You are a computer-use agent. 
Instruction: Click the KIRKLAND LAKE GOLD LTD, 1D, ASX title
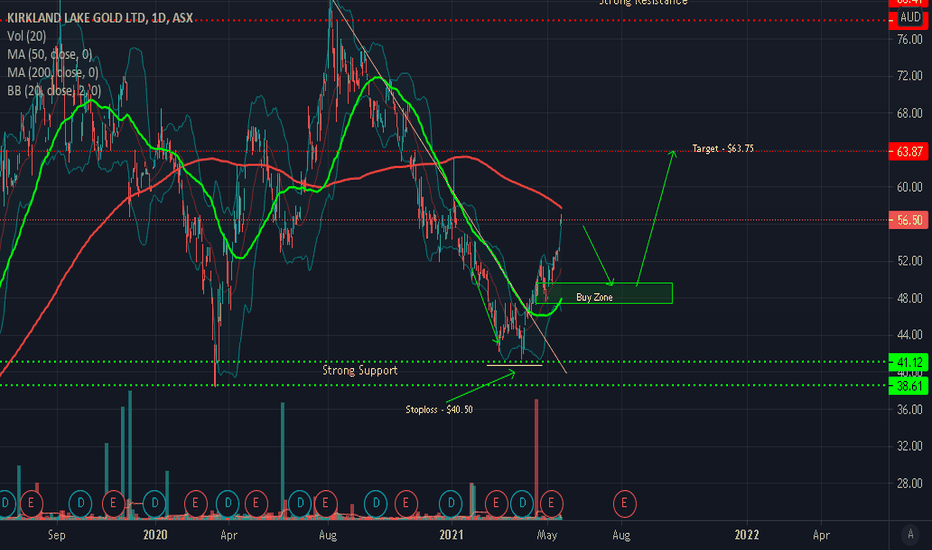(100, 18)
